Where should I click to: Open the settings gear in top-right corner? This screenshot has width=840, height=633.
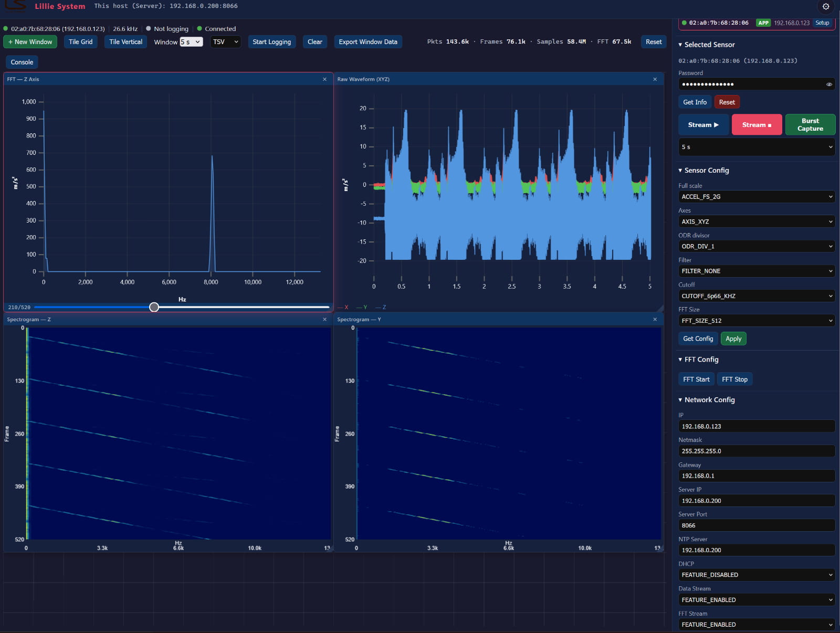tap(826, 7)
